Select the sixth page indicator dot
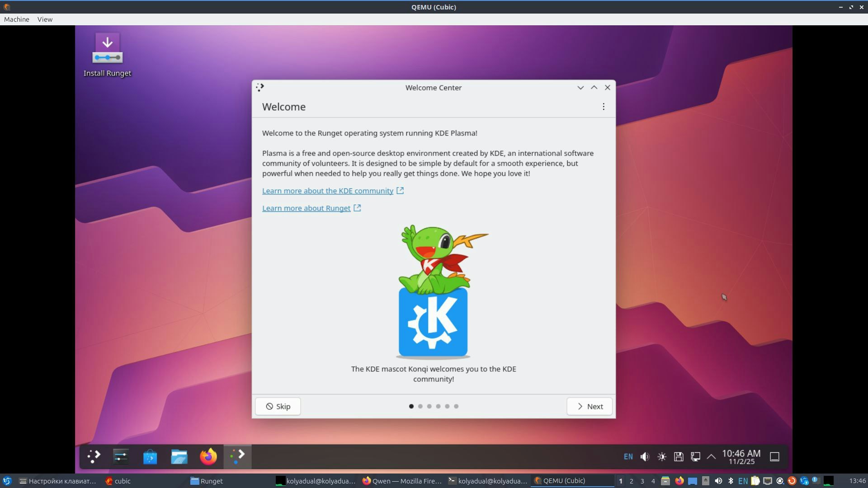868x488 pixels. pyautogui.click(x=456, y=406)
